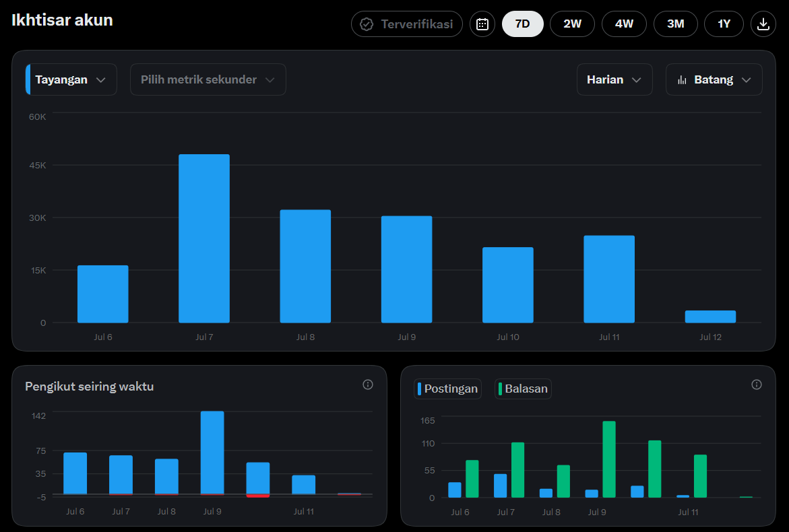Click the Jul 9 views bar
Image resolution: width=789 pixels, height=532 pixels.
[x=406, y=269]
